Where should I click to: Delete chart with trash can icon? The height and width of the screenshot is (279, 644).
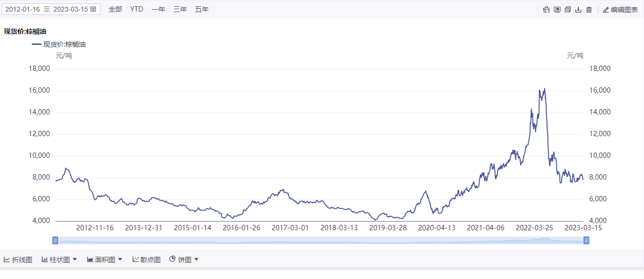tap(589, 9)
